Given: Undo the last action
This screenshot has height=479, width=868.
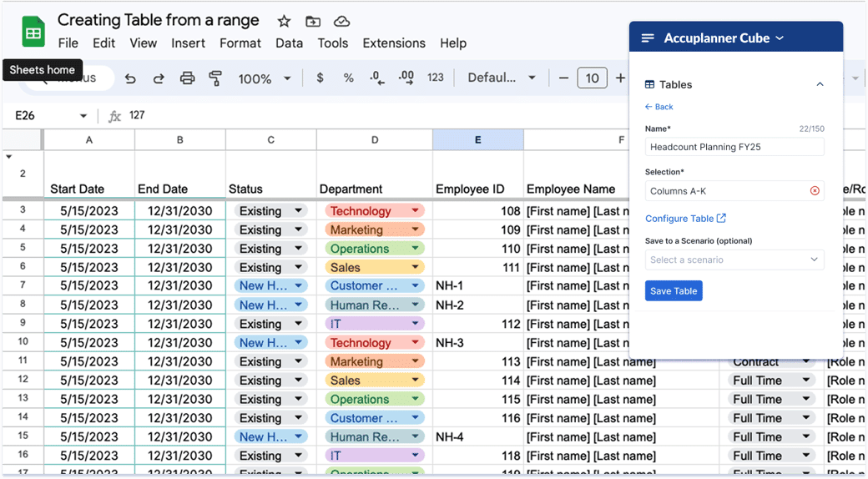Looking at the screenshot, I should pos(130,78).
